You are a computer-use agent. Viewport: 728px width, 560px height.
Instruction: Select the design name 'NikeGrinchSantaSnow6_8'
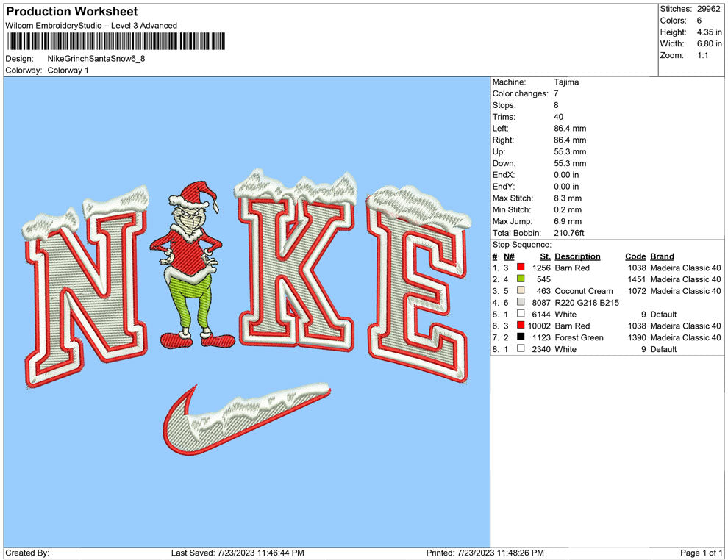pyautogui.click(x=96, y=59)
